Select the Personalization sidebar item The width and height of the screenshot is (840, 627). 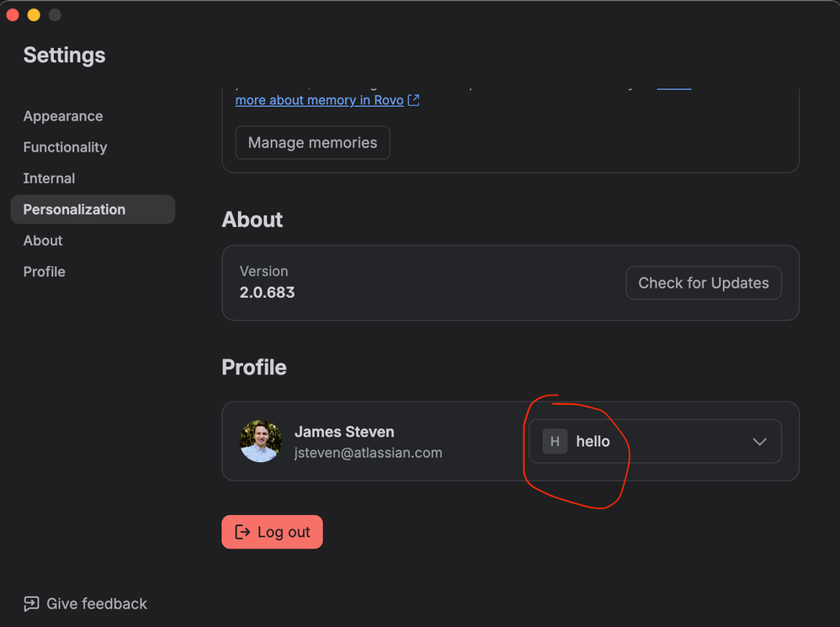point(93,210)
